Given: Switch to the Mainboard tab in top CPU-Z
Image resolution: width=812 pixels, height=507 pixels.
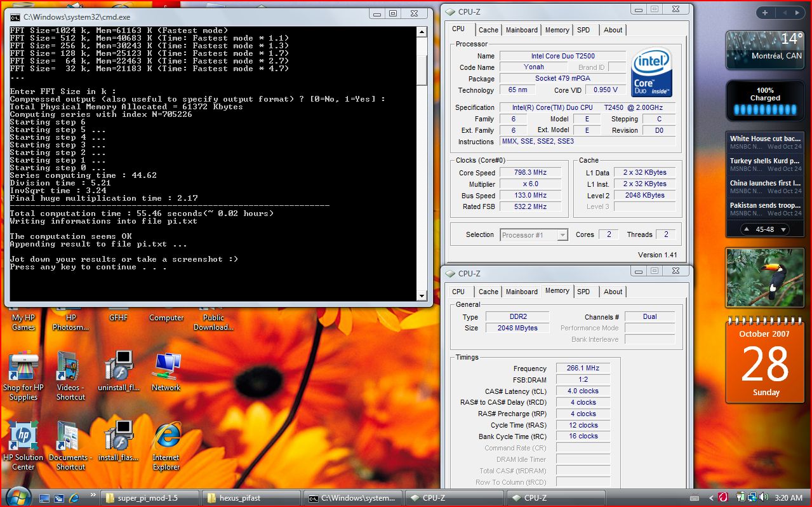Looking at the screenshot, I should [x=522, y=30].
